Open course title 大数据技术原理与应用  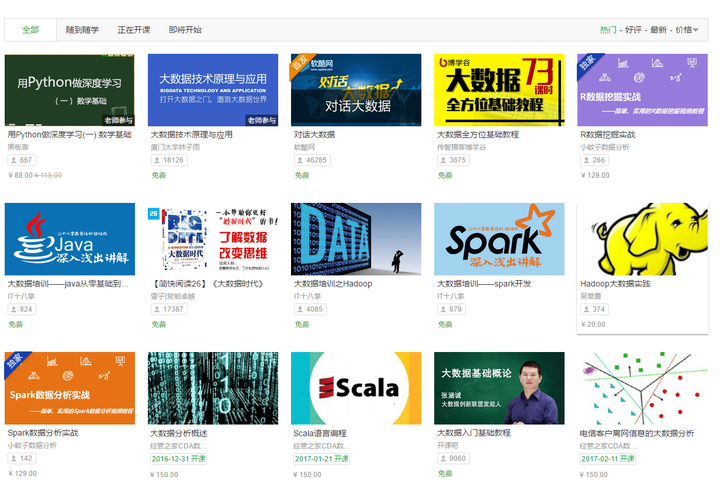click(x=191, y=135)
